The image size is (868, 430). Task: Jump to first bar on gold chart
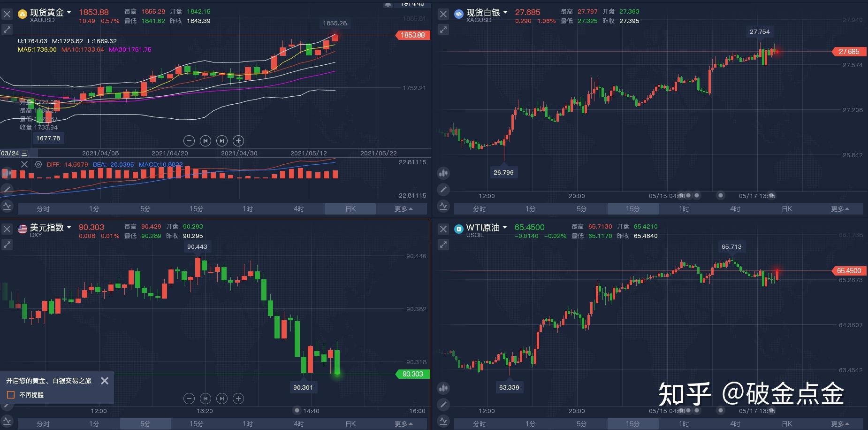(205, 140)
